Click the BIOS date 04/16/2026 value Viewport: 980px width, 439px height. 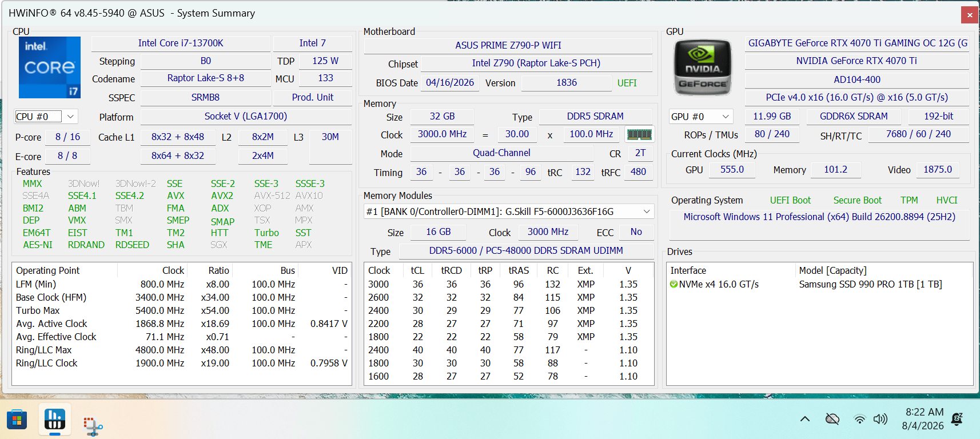coord(450,83)
